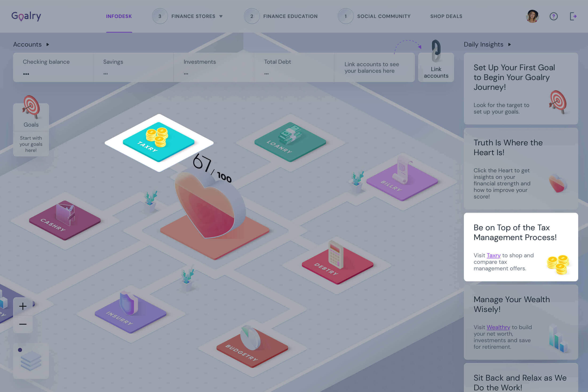The width and height of the screenshot is (588, 392).
Task: Switch to the Infodesk tab
Action: pos(119,16)
